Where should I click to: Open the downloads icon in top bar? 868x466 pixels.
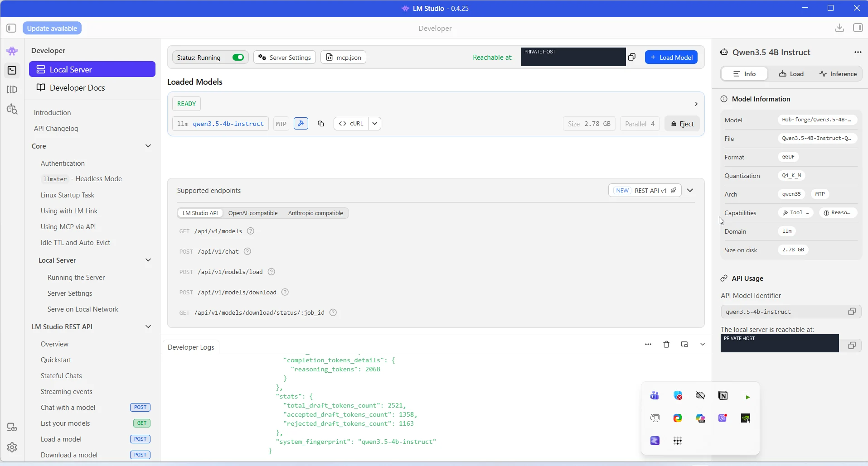(x=839, y=28)
